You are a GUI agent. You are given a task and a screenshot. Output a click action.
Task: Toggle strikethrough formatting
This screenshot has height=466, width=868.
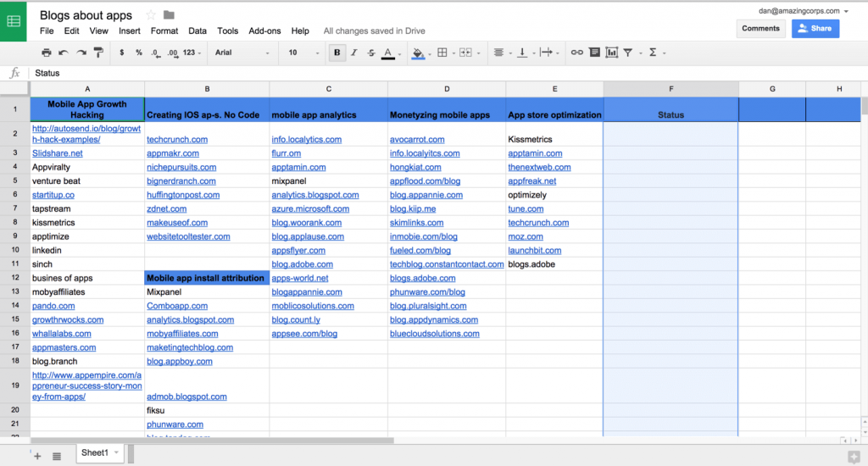(x=371, y=53)
